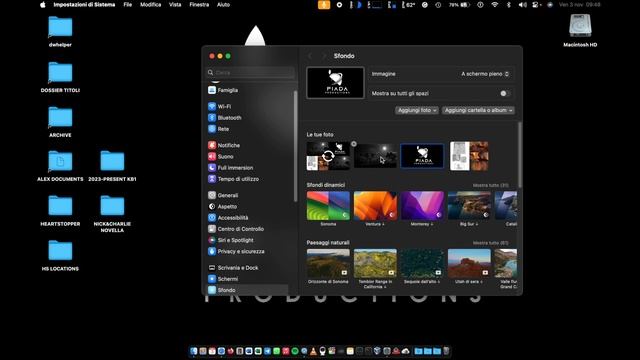The image size is (640, 360).
Task: Open the Vista menu
Action: click(175, 5)
